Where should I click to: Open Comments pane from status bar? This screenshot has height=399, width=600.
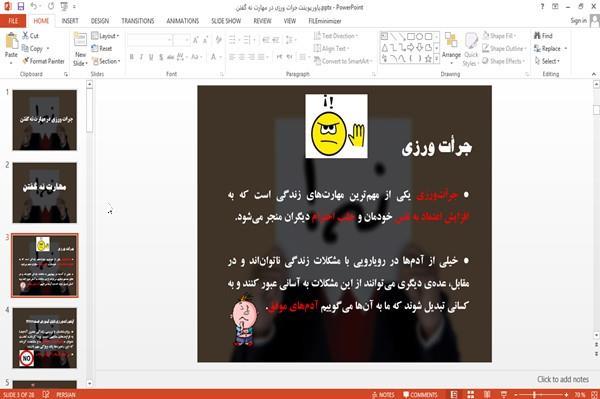coord(420,395)
